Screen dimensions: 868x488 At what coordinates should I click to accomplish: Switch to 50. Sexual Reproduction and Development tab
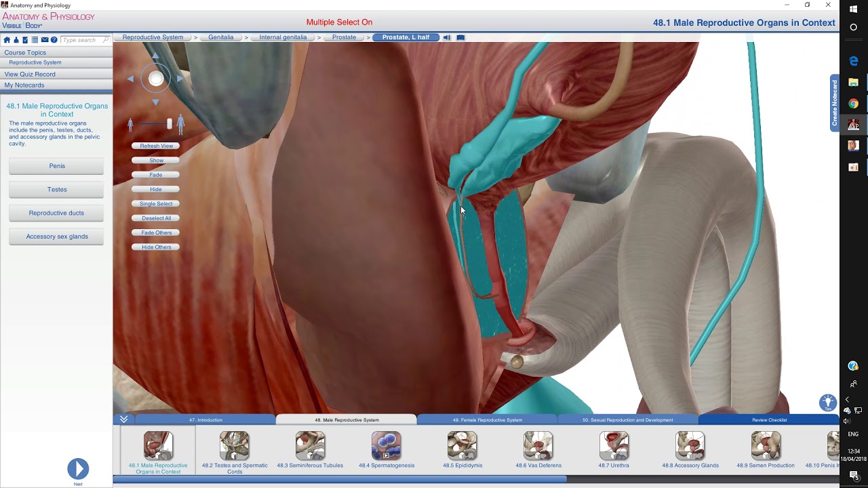[x=628, y=420]
